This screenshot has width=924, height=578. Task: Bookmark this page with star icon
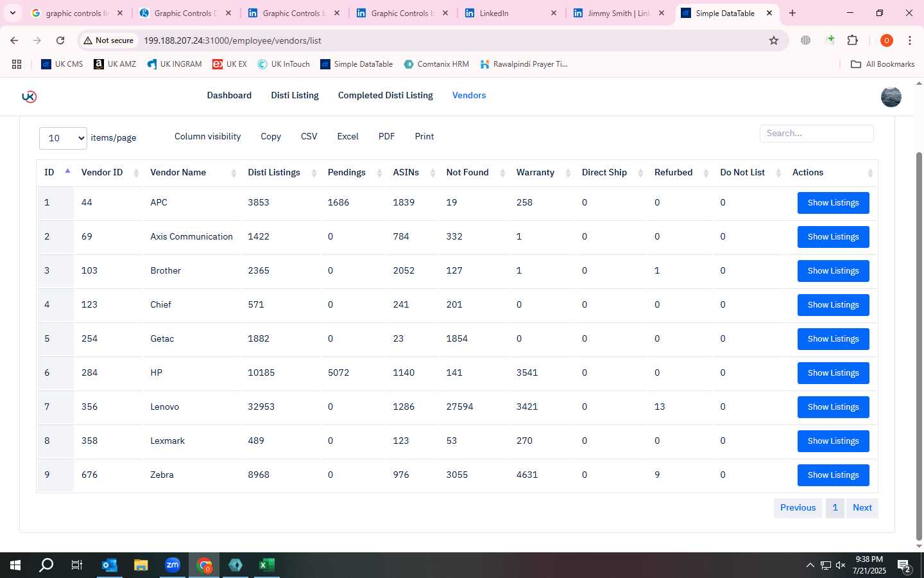click(x=774, y=40)
